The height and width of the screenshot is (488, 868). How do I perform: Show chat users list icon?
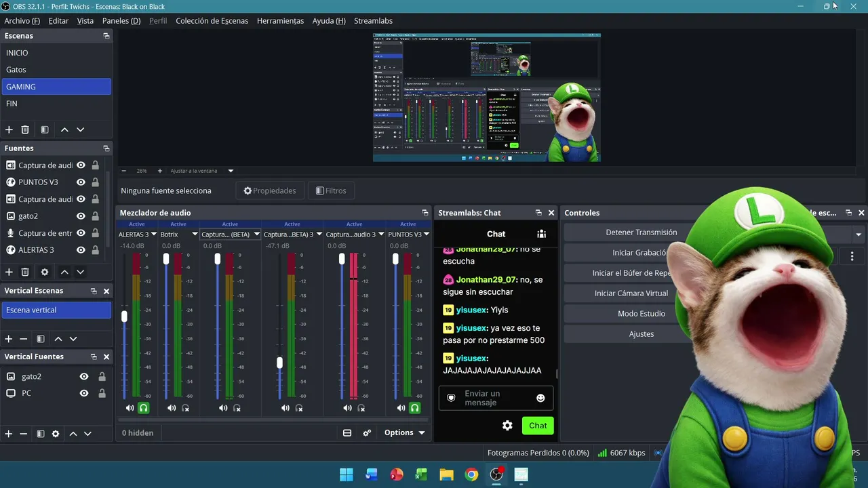pyautogui.click(x=541, y=234)
